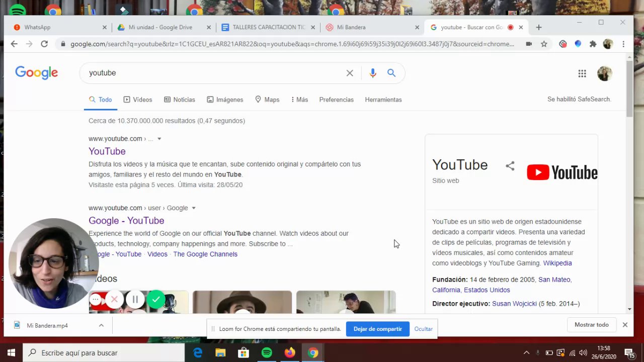Open the camera permission icon in address bar
This screenshot has height=362, width=644.
coord(529,44)
